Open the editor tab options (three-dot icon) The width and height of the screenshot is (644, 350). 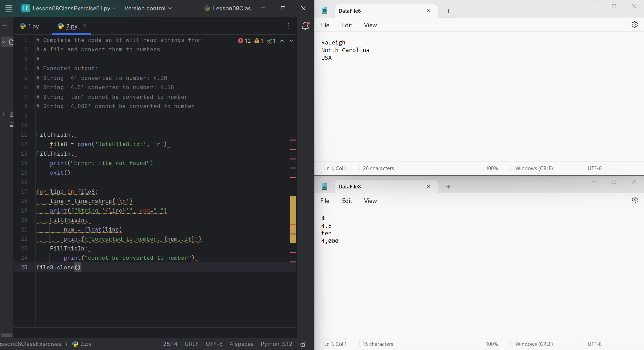pos(288,26)
